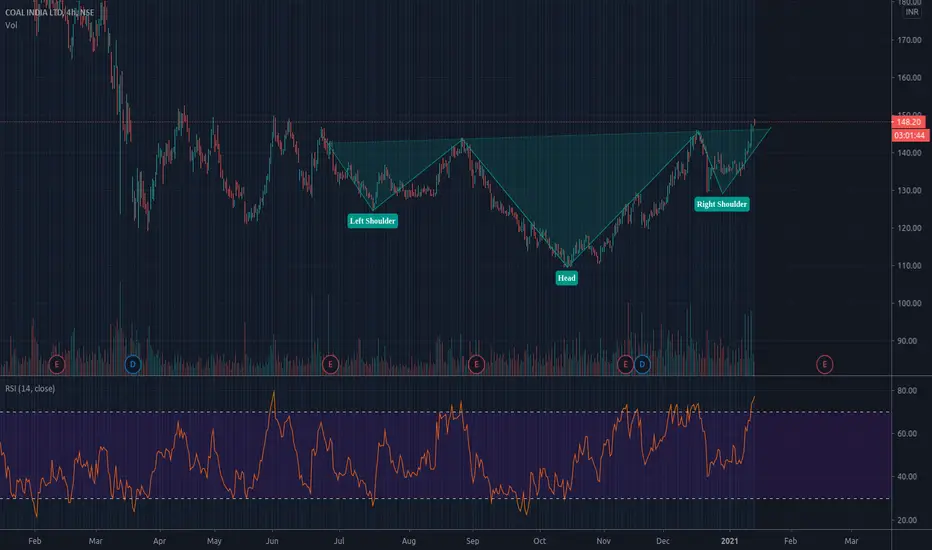The image size is (932, 550).
Task: Click the Jul label on the time axis
Action: (x=339, y=541)
